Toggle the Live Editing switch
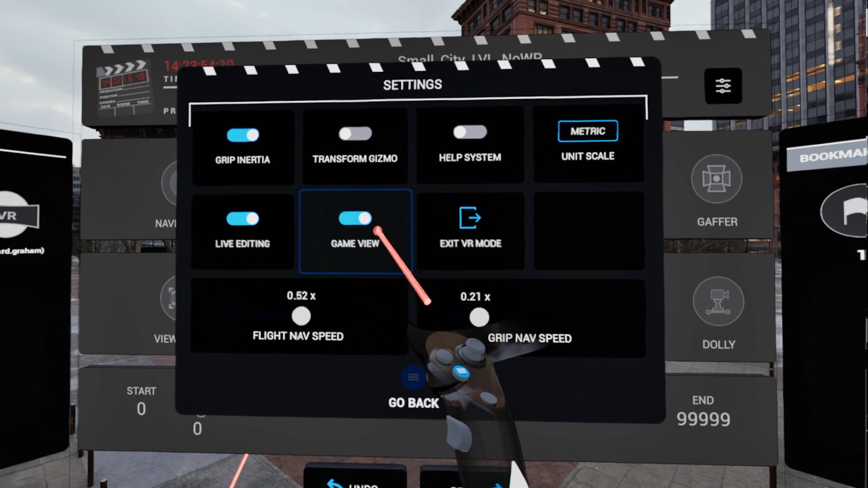The height and width of the screenshot is (488, 868). [241, 219]
